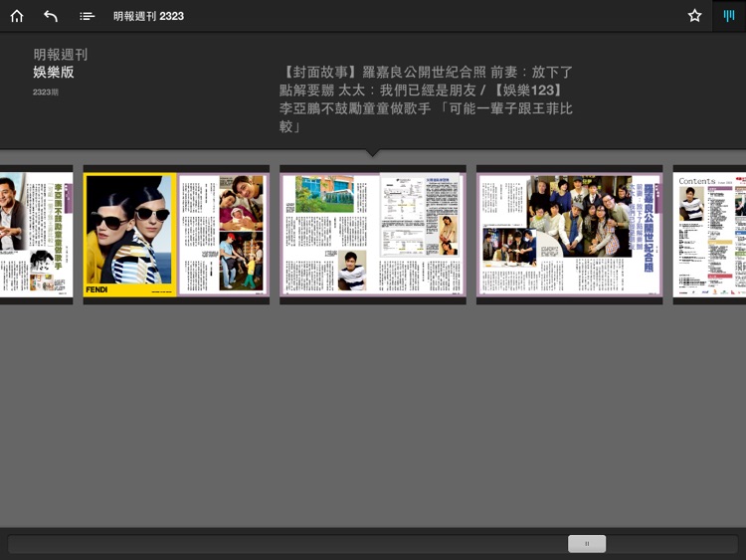
Task: Open the 李亞鵬 article page thumbnail
Action: click(x=36, y=235)
